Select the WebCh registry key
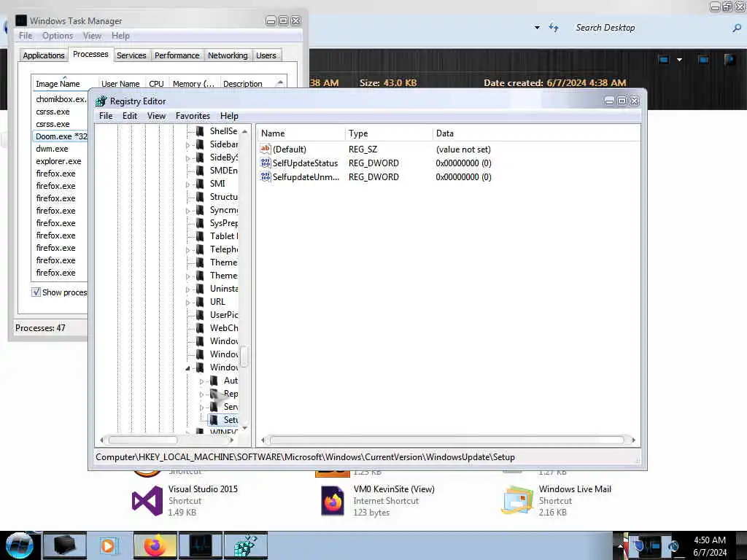 pyautogui.click(x=223, y=327)
